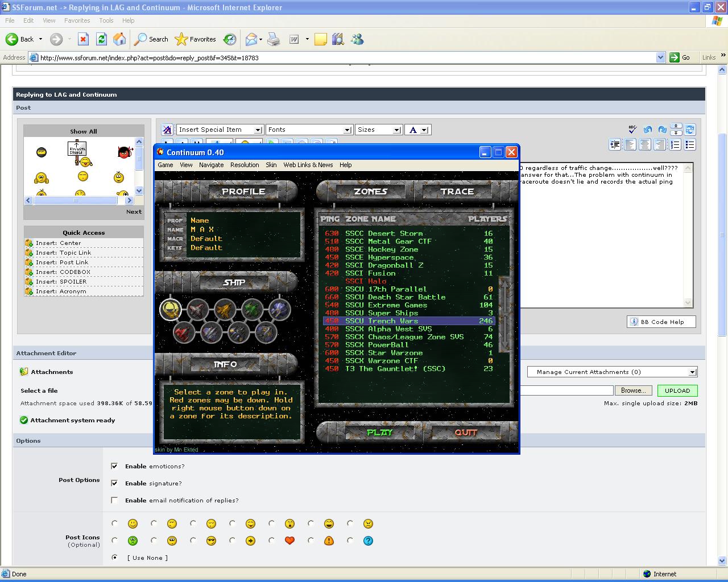The image size is (728, 582).
Task: Click the IE Research books icon
Action: pyautogui.click(x=338, y=39)
